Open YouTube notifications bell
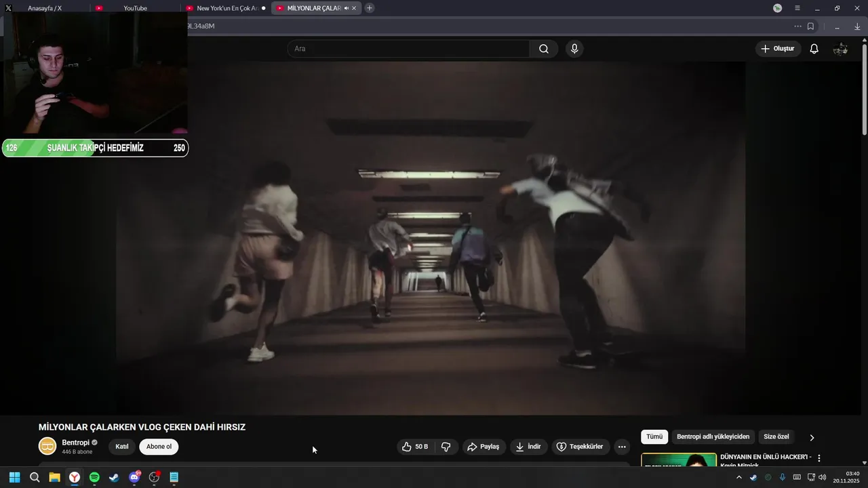Image resolution: width=868 pixels, height=488 pixels. [814, 49]
